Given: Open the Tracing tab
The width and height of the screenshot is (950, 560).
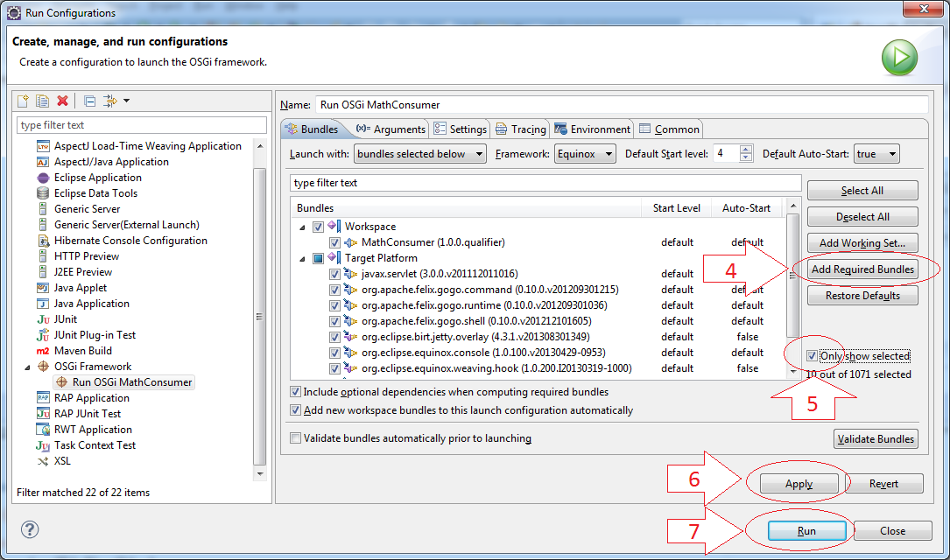Looking at the screenshot, I should [x=521, y=129].
